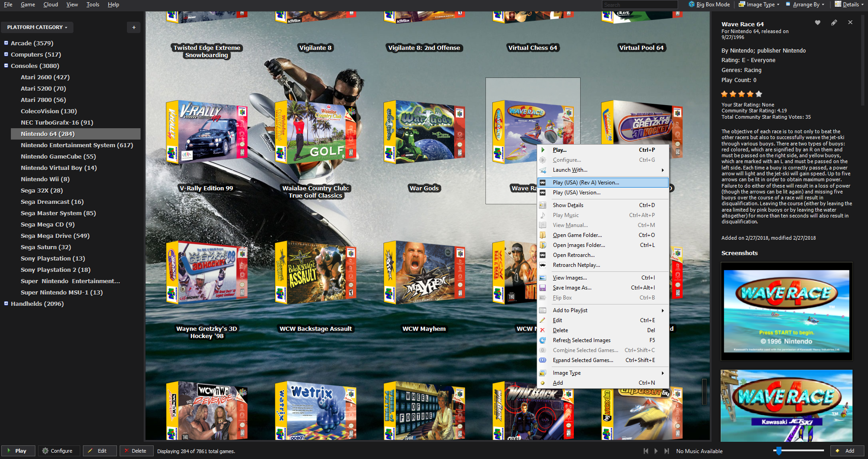Open the Cloud menu

[51, 5]
